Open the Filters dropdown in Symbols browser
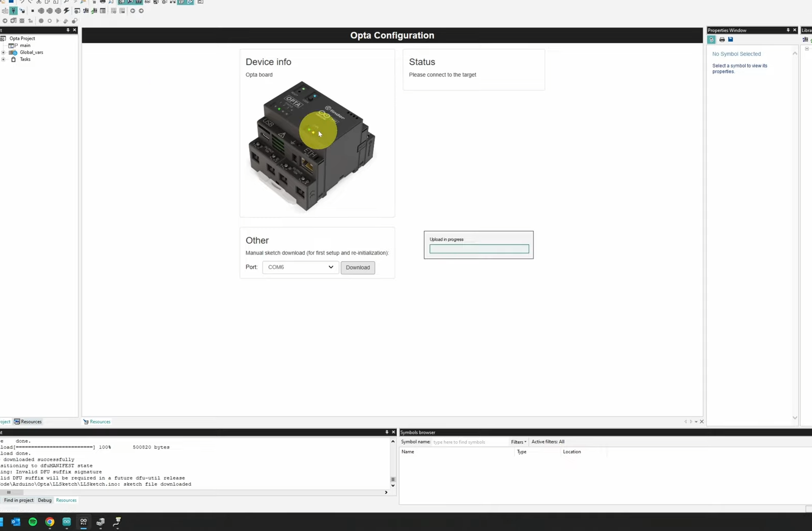 (518, 442)
